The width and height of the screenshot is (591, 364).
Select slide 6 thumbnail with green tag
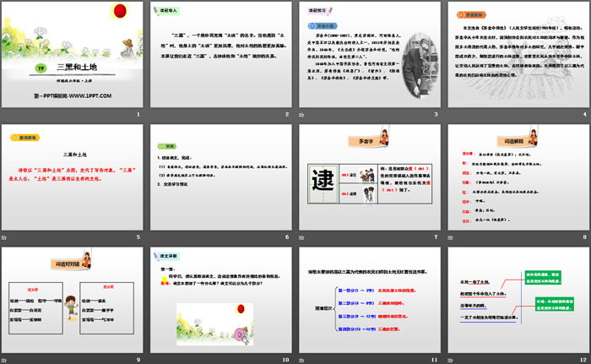point(221,177)
